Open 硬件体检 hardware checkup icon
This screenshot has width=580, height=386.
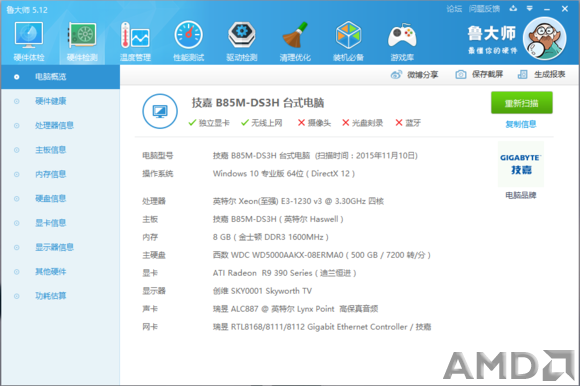click(x=29, y=35)
